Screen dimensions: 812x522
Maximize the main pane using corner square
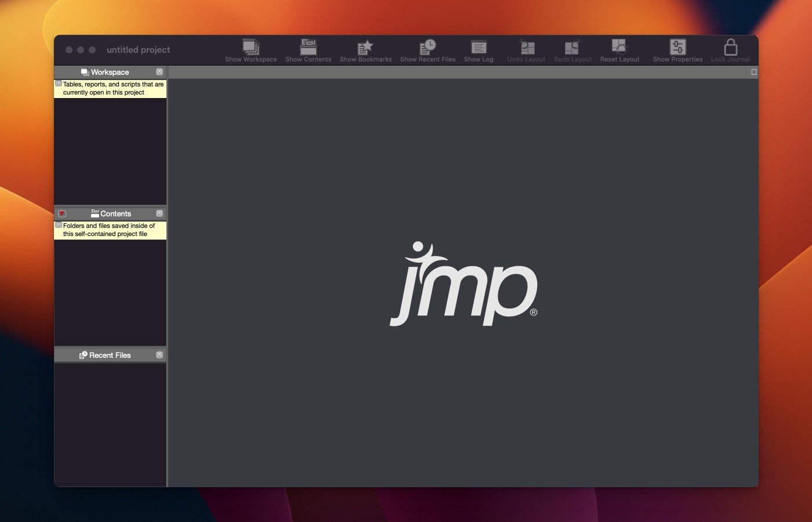[x=753, y=72]
